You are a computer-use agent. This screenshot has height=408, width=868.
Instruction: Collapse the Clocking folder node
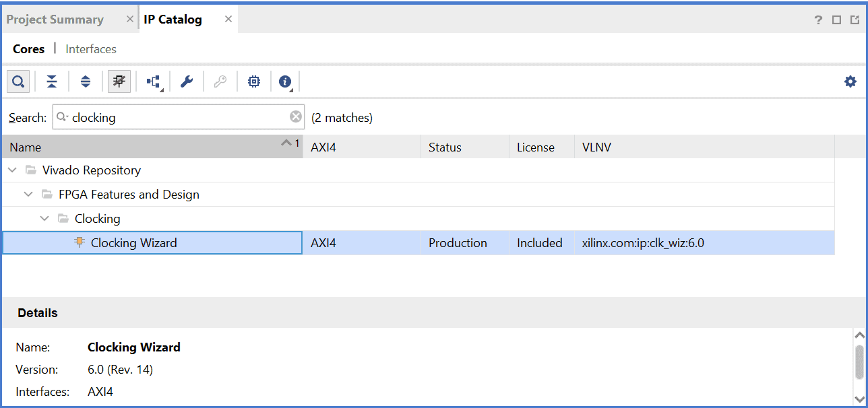tap(44, 219)
